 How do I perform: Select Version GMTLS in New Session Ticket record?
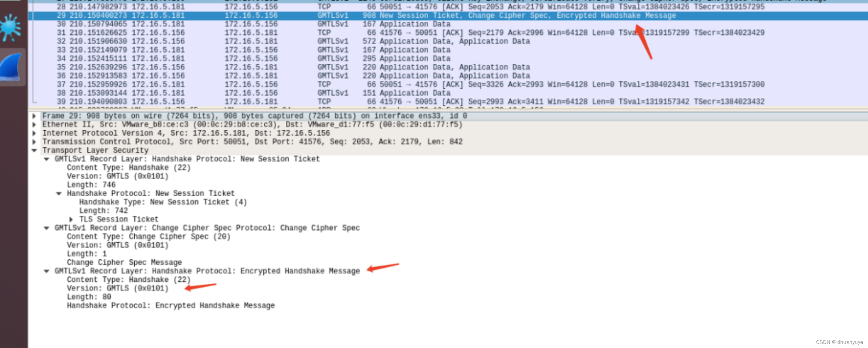(118, 176)
